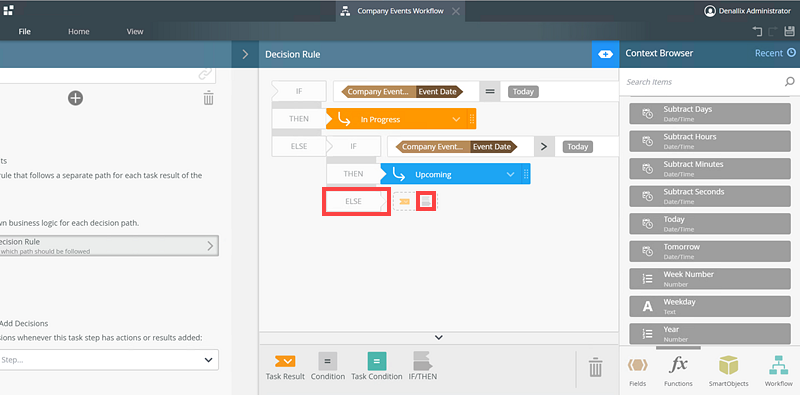
Task: Select the Weekday text function
Action: click(710, 306)
